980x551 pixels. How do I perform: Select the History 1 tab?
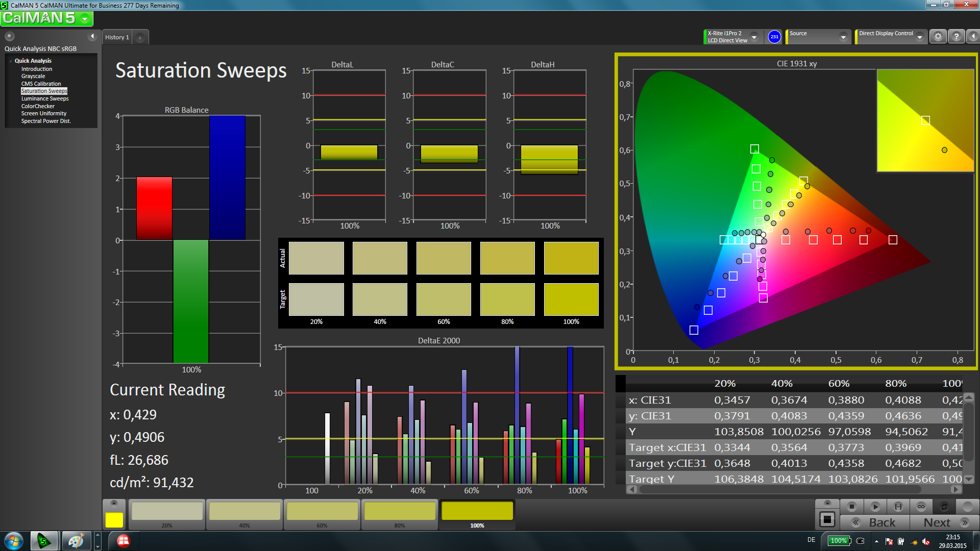(117, 37)
